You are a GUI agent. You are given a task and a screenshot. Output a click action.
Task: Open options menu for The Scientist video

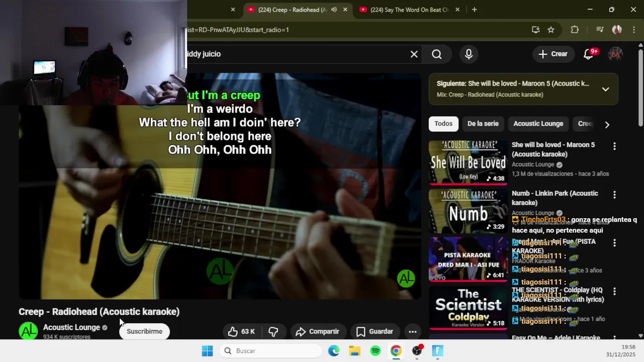614,291
